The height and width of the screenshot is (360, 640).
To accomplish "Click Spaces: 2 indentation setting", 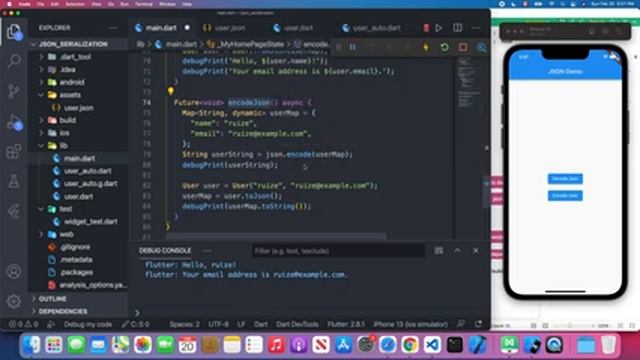I will [x=184, y=324].
